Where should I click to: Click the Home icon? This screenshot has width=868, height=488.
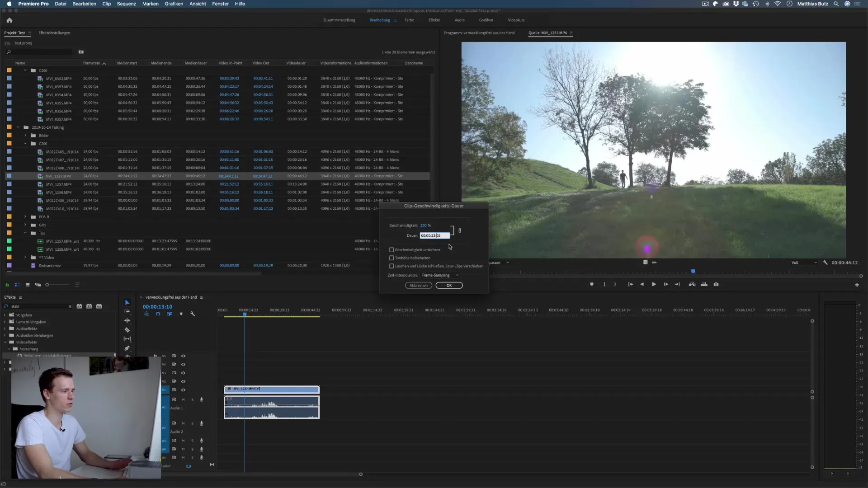click(x=9, y=20)
